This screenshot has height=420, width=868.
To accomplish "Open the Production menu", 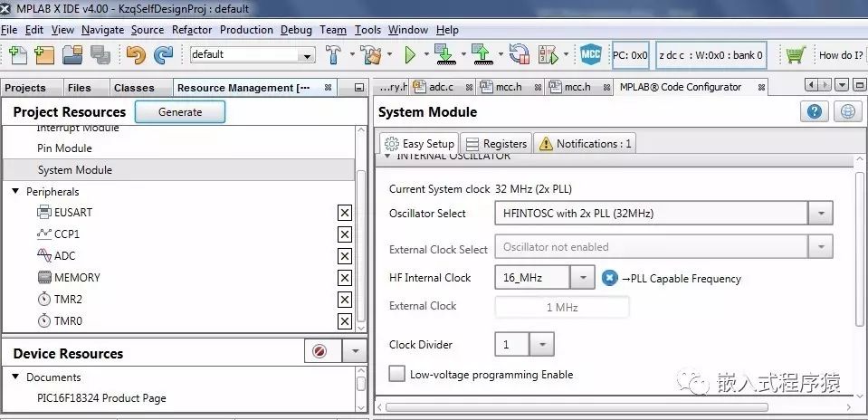I will (246, 30).
